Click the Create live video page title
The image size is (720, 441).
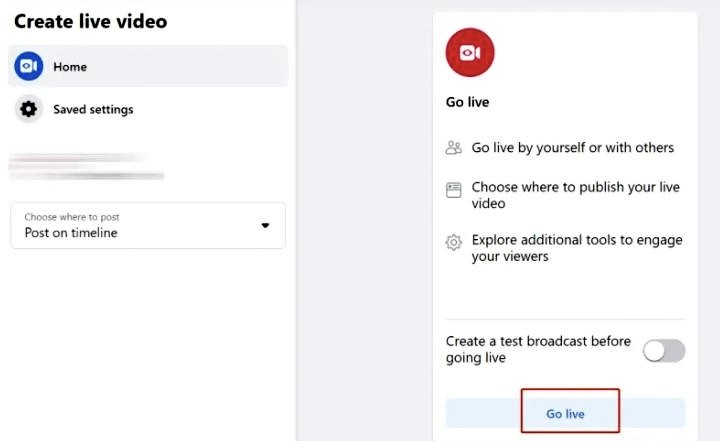91,21
